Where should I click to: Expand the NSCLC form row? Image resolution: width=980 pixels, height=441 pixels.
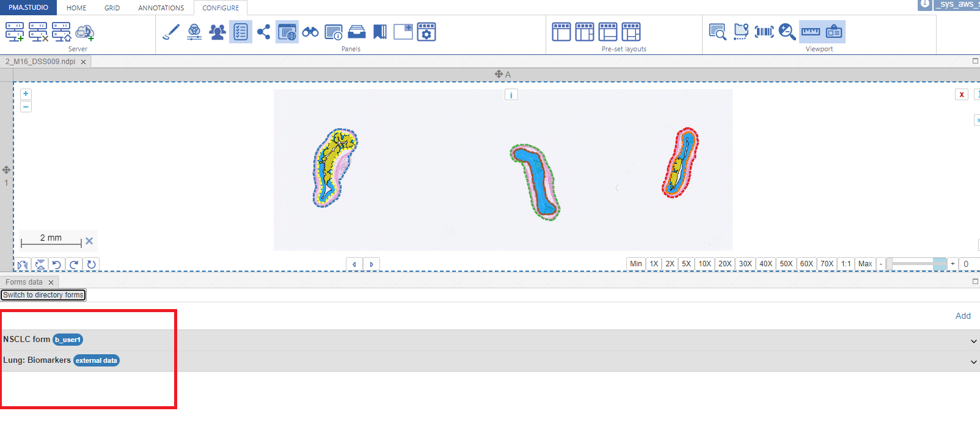973,341
